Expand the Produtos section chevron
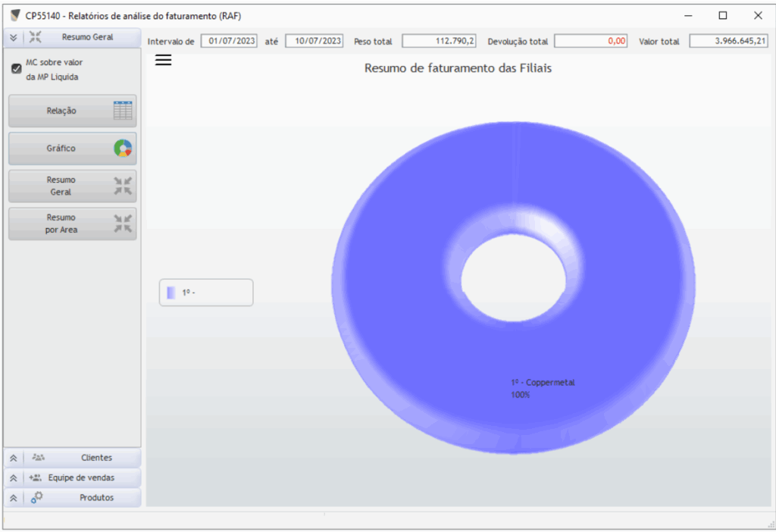 (13, 498)
